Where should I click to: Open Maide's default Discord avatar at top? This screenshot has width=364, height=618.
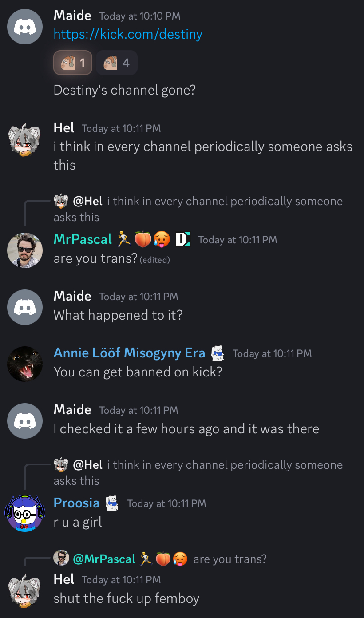(25, 26)
